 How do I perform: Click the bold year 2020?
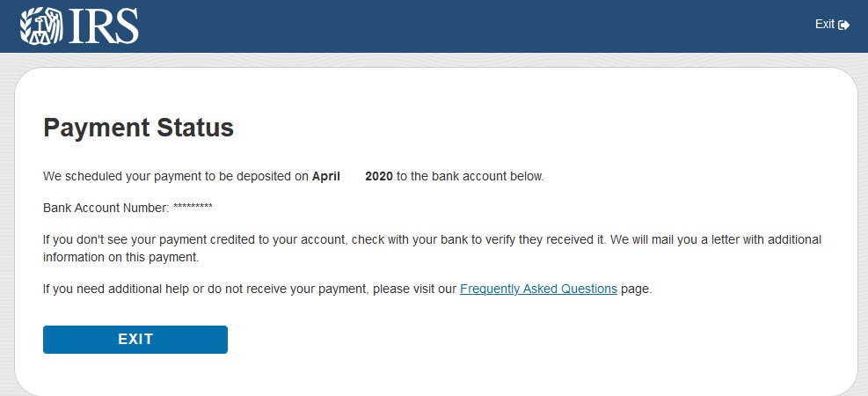pyautogui.click(x=379, y=176)
